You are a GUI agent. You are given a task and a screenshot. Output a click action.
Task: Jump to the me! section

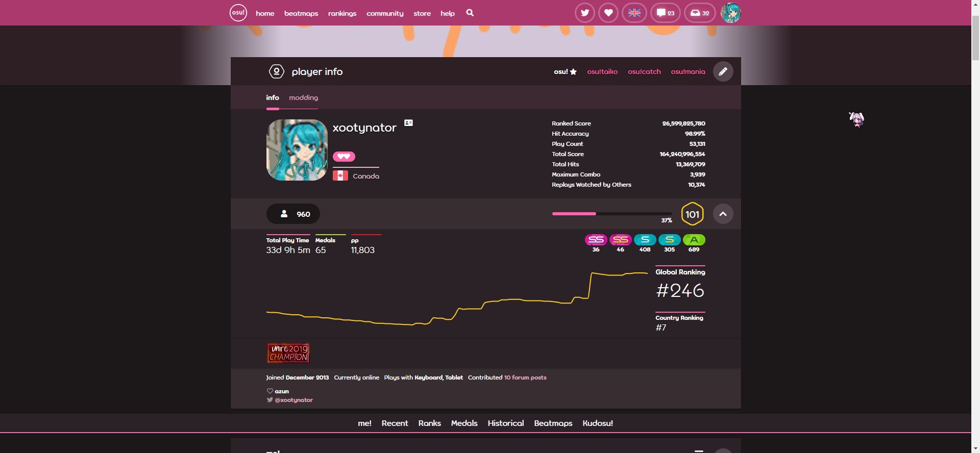(x=365, y=423)
